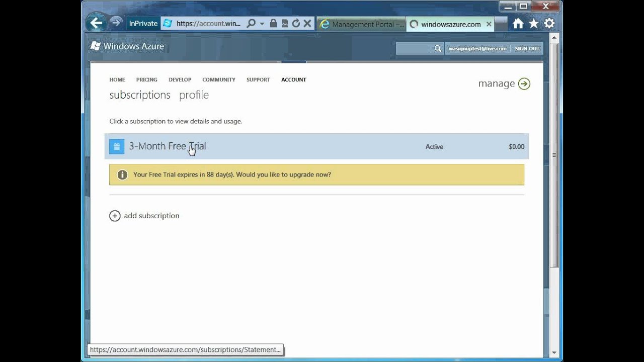Open the PRICING menu item
Screen dimensions: 644x362
147,79
